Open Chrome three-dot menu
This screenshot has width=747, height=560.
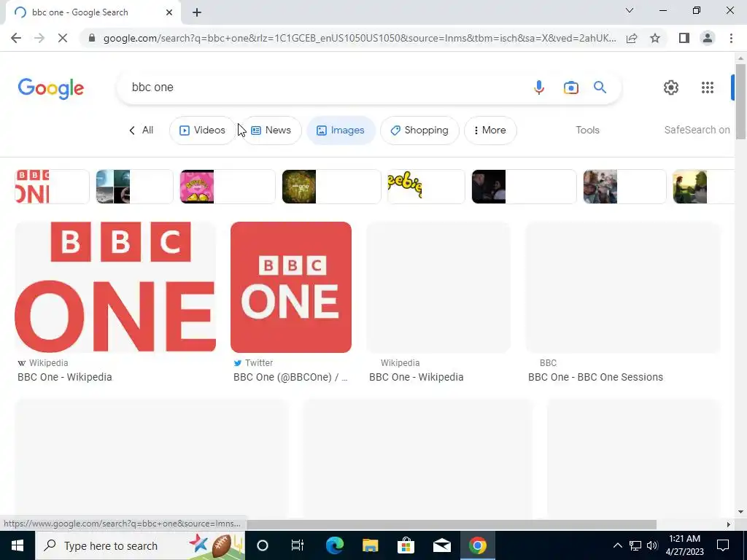pos(731,38)
